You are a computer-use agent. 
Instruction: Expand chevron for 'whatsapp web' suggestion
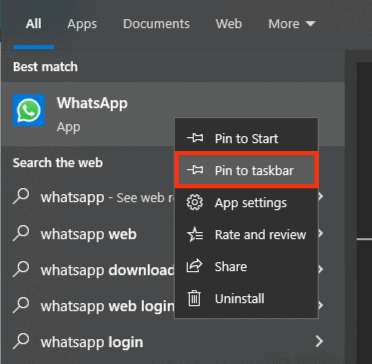(321, 233)
